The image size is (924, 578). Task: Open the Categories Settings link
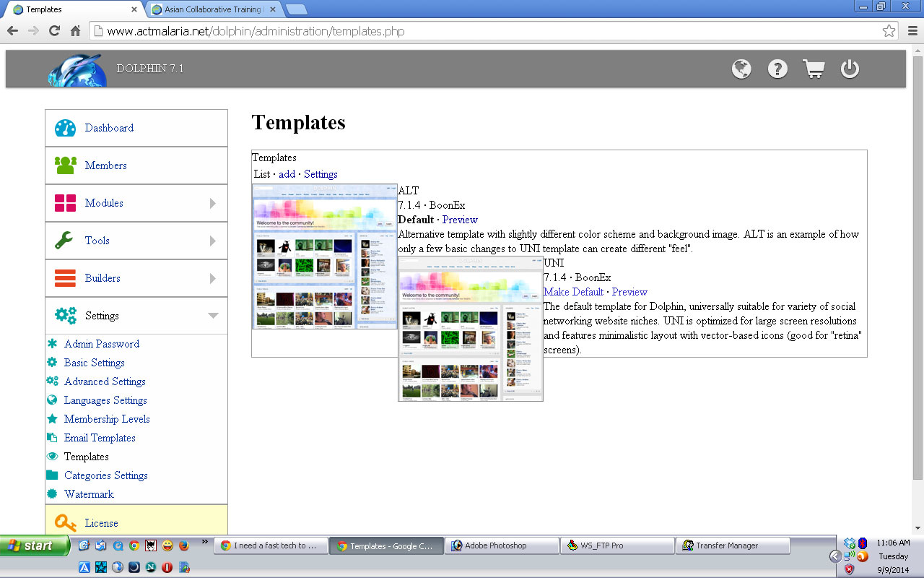point(106,475)
